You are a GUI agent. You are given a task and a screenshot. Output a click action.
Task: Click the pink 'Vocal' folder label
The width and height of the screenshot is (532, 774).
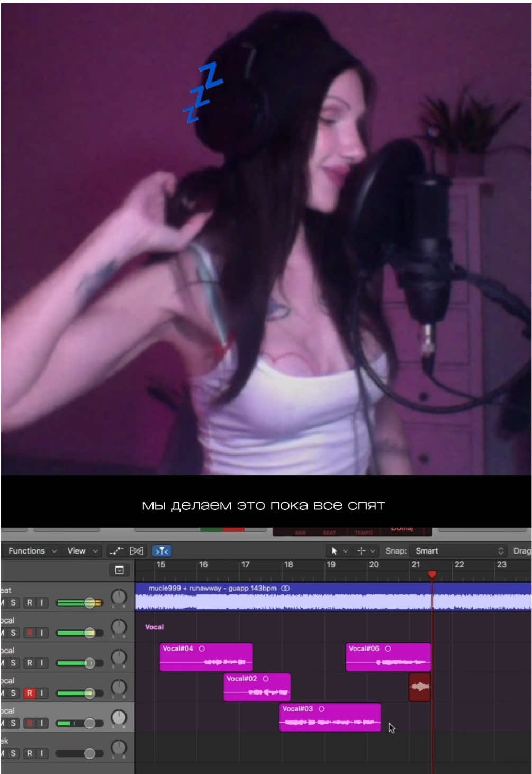tap(155, 627)
